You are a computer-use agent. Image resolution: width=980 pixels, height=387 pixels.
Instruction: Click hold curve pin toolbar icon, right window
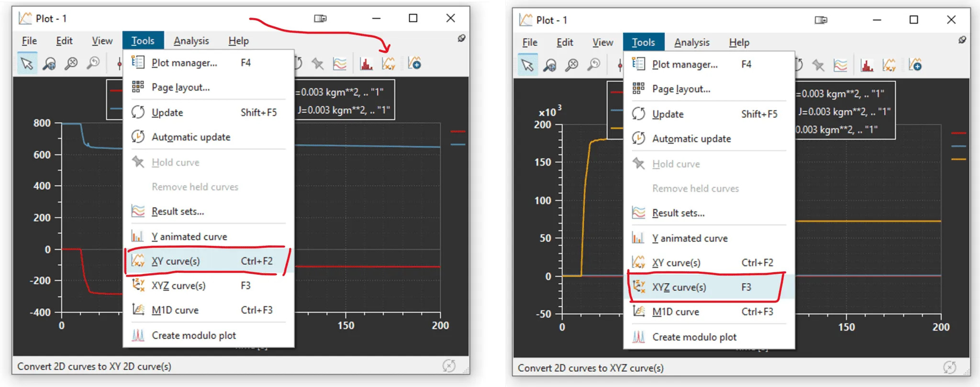[818, 65]
